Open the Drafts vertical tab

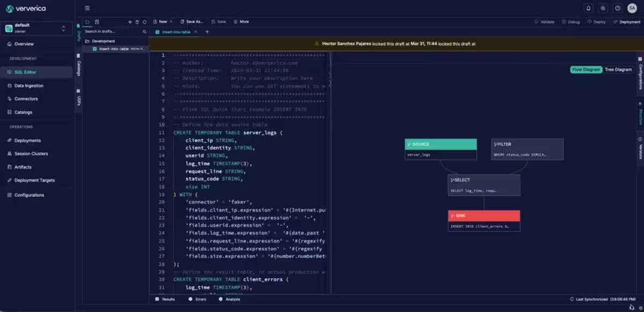[x=78, y=34]
